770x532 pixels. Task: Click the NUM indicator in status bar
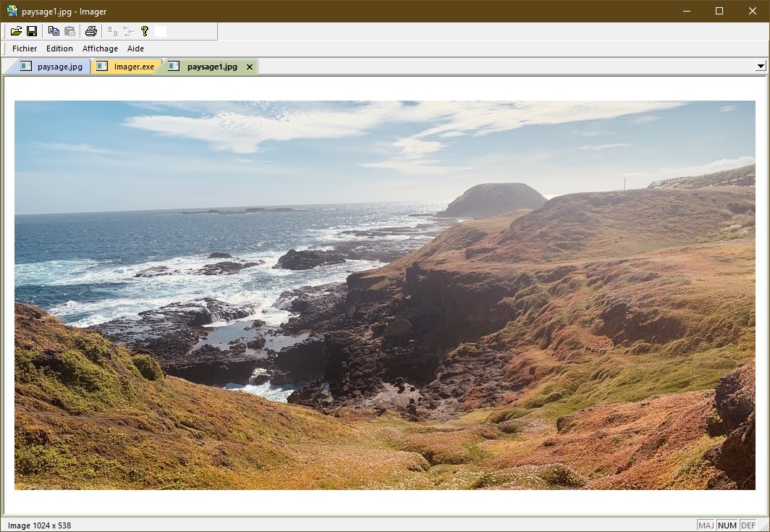click(x=727, y=525)
